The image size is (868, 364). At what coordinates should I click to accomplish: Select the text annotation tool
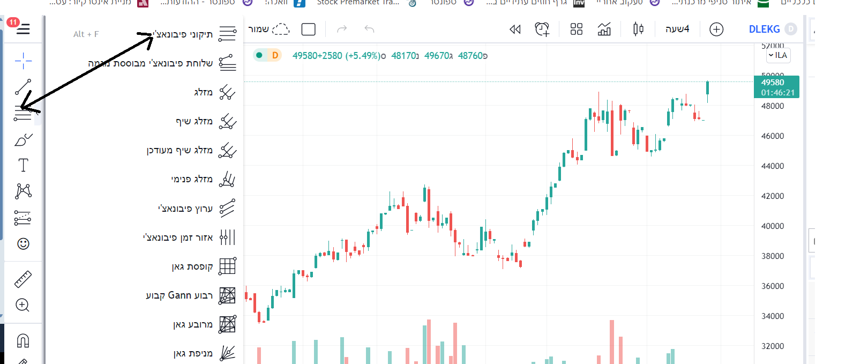coord(23,165)
